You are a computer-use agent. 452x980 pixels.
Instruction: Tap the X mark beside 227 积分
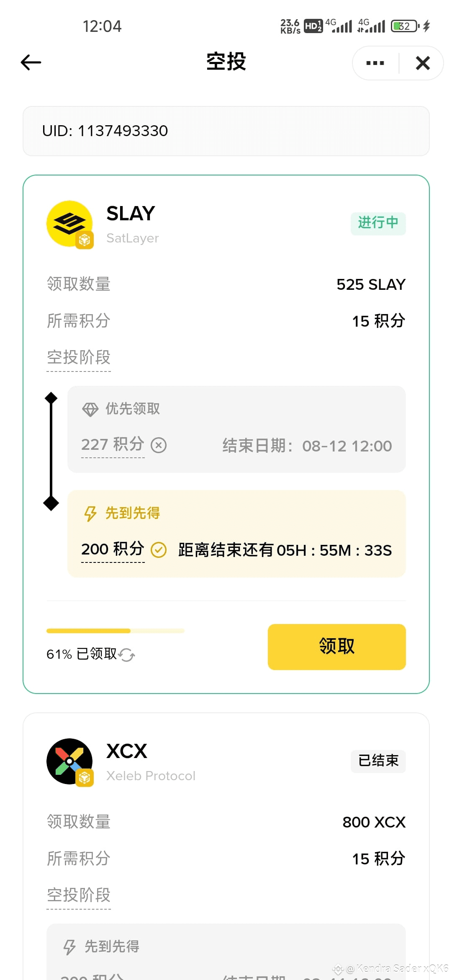159,445
